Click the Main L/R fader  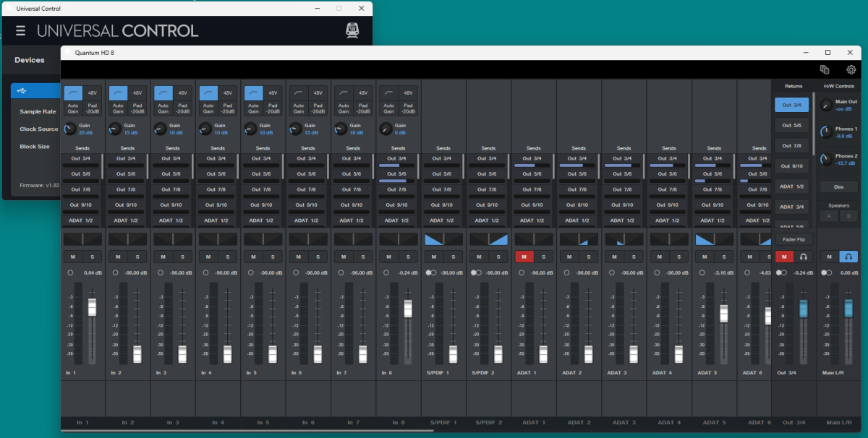(848, 308)
